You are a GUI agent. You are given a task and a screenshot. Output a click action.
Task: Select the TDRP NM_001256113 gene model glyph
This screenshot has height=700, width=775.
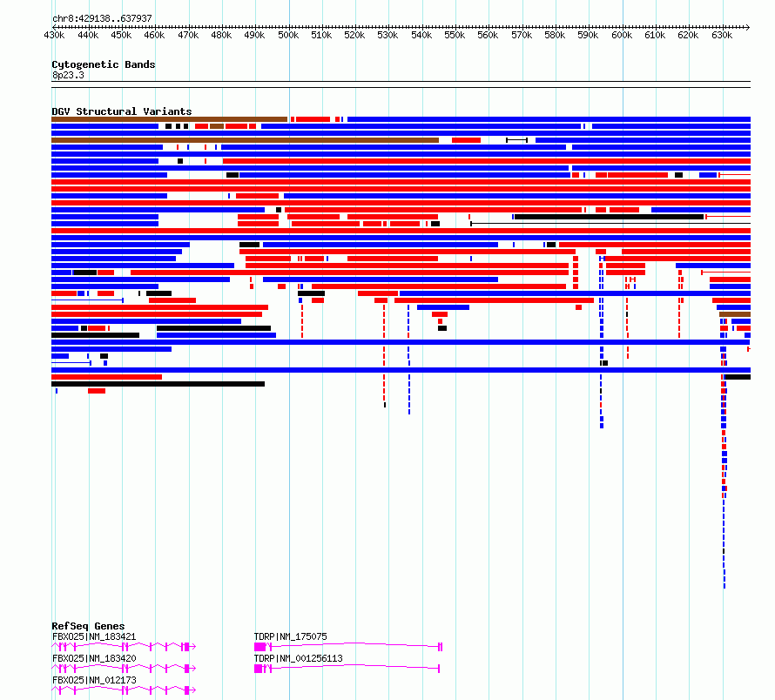click(x=347, y=669)
